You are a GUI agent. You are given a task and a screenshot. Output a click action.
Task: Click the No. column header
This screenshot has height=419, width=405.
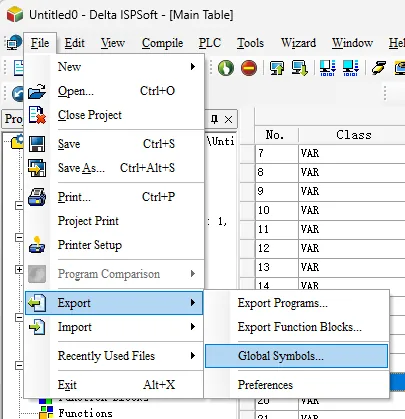(275, 135)
